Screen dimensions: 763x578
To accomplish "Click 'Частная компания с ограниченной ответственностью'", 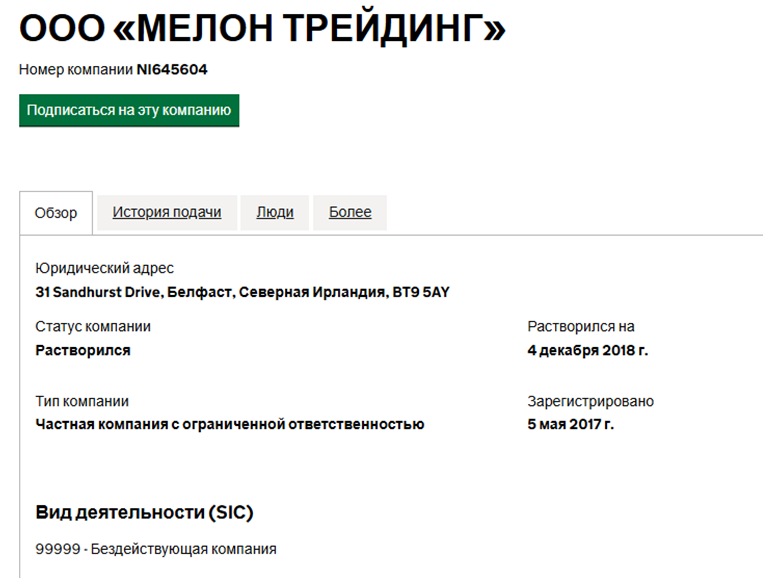I will 230,424.
